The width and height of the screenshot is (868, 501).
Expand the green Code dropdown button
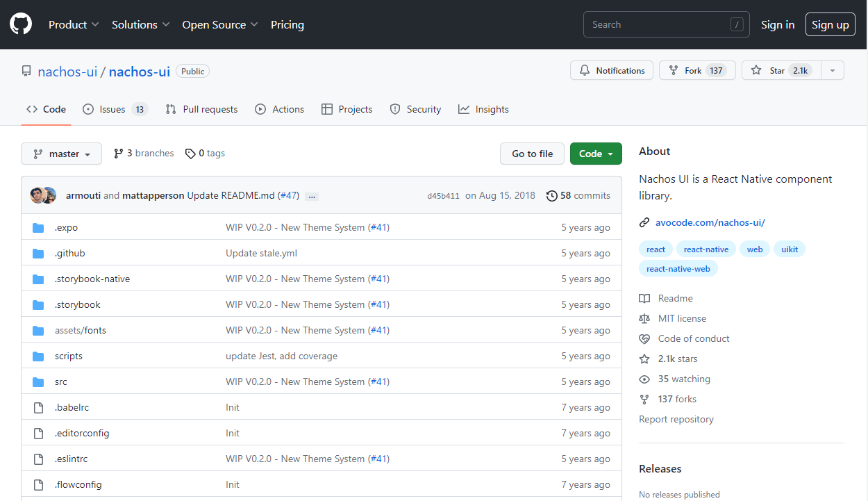[x=596, y=154]
